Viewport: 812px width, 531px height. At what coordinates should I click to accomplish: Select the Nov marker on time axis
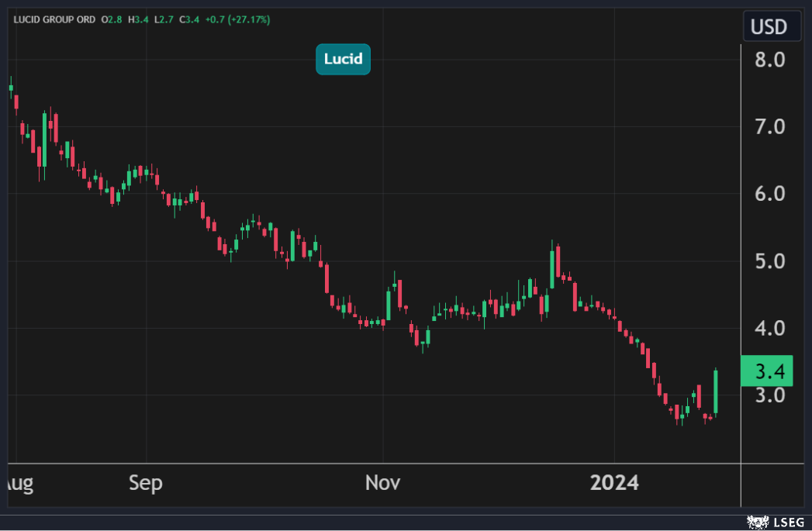click(382, 483)
